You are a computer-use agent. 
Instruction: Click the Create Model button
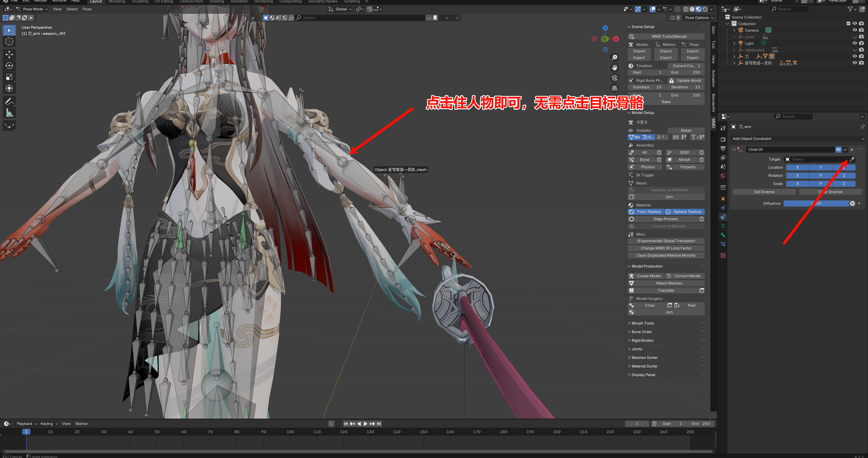tap(646, 276)
